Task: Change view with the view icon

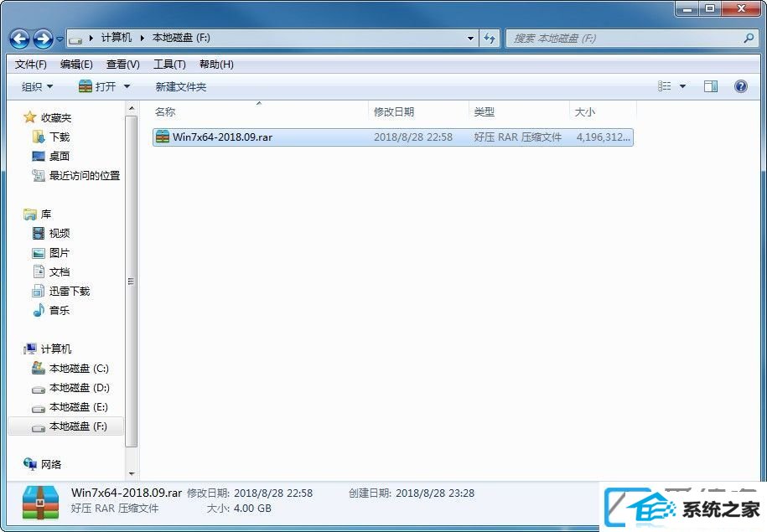Action: click(664, 86)
